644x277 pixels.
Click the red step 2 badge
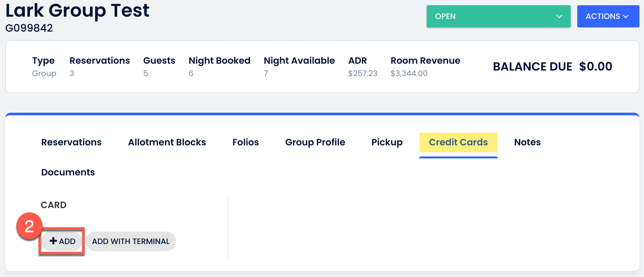coord(29,226)
